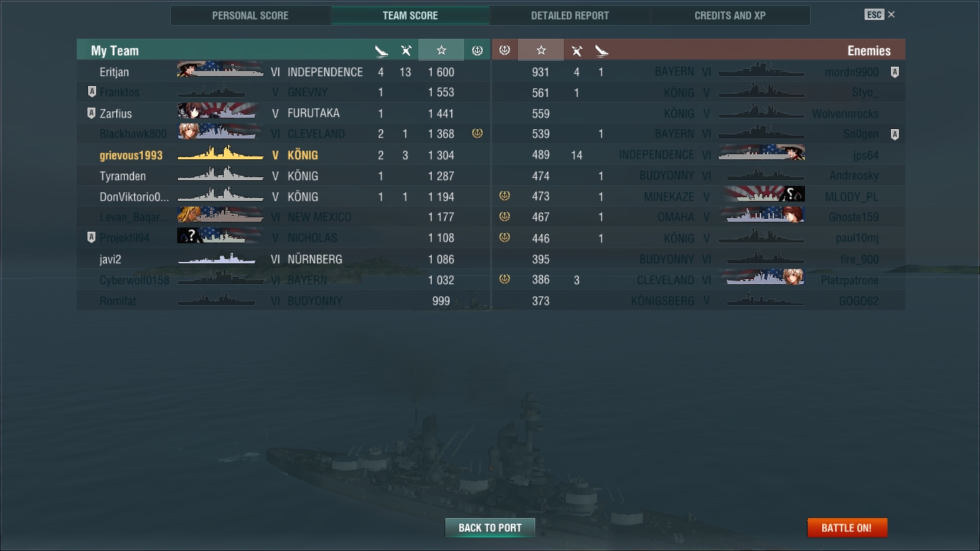Sort My Team by ships destroyed icon
The width and height of the screenshot is (980, 551).
381,50
